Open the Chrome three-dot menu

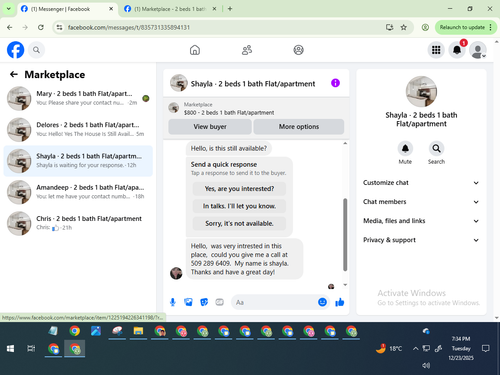pyautogui.click(x=491, y=27)
